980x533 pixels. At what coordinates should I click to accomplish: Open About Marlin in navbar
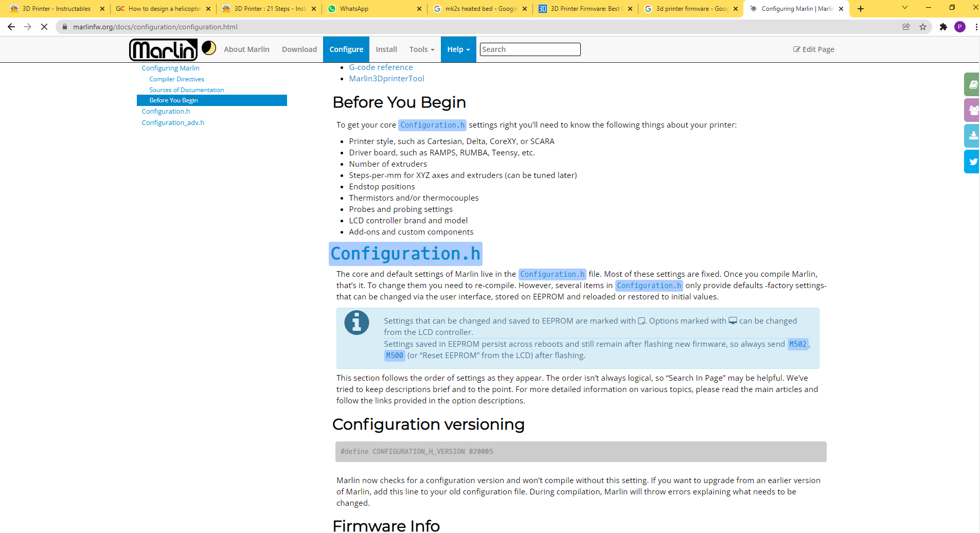[x=246, y=49]
